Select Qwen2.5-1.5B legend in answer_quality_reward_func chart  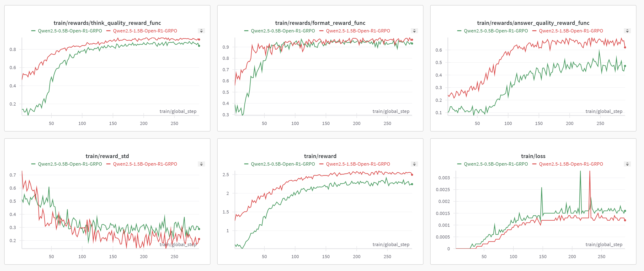568,31
